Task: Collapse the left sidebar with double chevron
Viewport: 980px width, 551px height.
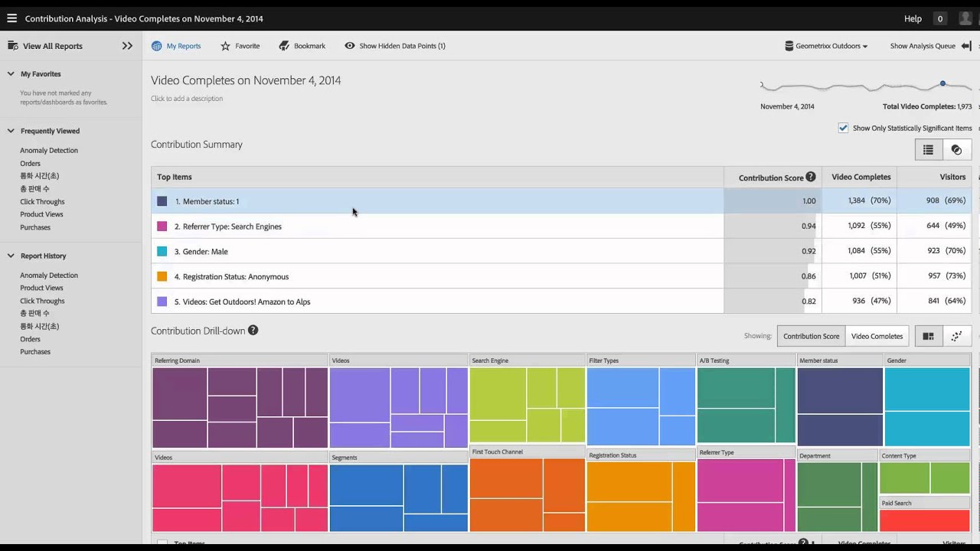Action: pos(127,46)
